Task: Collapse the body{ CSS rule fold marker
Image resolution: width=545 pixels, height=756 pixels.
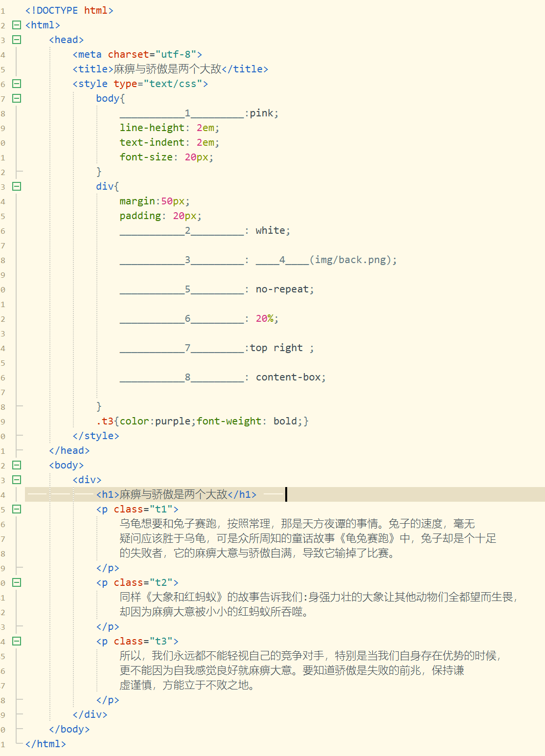Action: click(x=17, y=98)
